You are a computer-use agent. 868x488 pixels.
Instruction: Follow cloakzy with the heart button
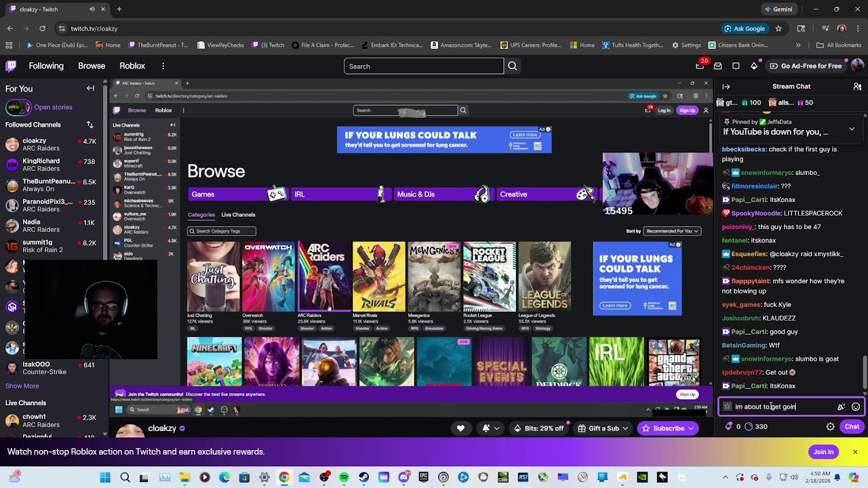point(460,428)
